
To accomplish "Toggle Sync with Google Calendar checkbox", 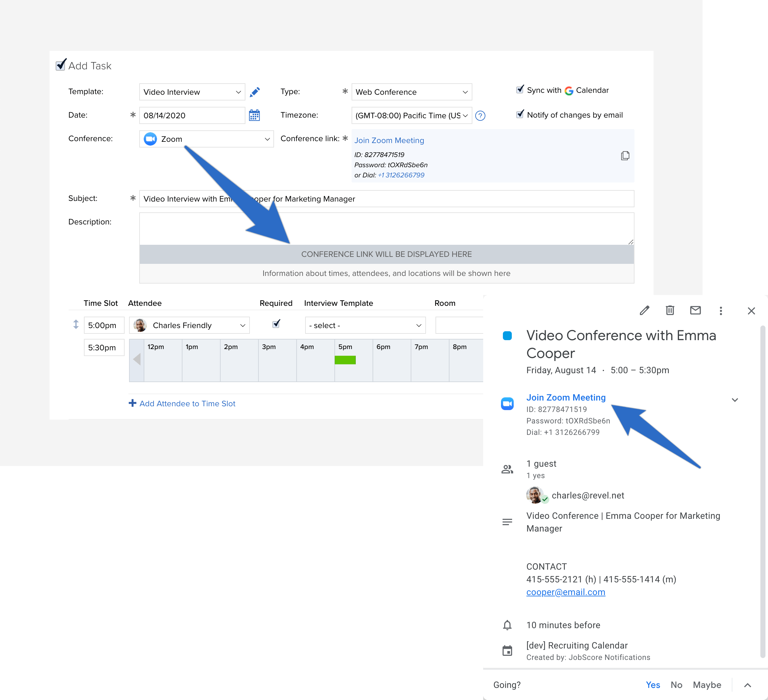I will [x=520, y=90].
